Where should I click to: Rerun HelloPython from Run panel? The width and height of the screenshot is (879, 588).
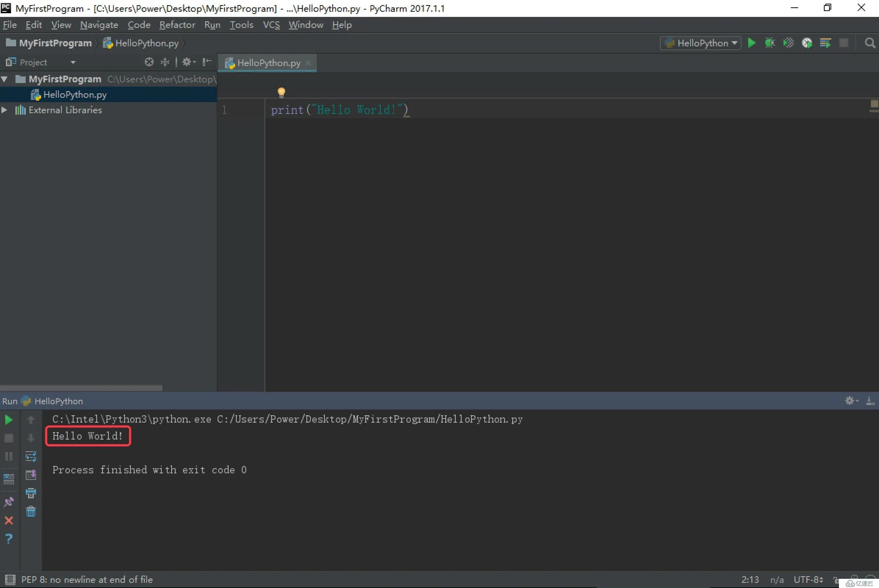click(x=8, y=420)
